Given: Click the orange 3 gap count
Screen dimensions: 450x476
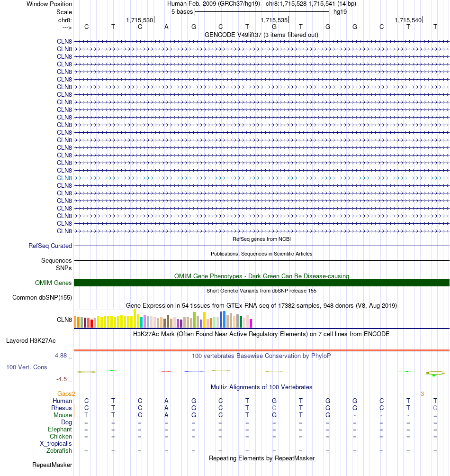Looking at the screenshot, I should pyautogui.click(x=422, y=394).
